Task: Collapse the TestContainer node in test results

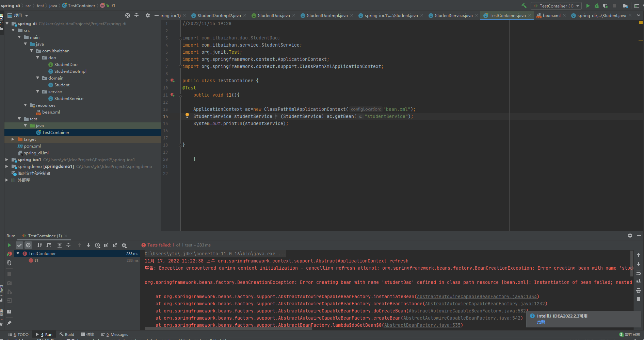Action: (x=18, y=253)
